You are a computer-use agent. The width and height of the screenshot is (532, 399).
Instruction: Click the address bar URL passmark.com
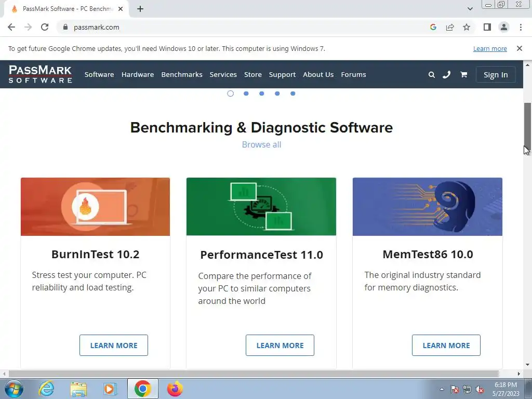tap(96, 27)
